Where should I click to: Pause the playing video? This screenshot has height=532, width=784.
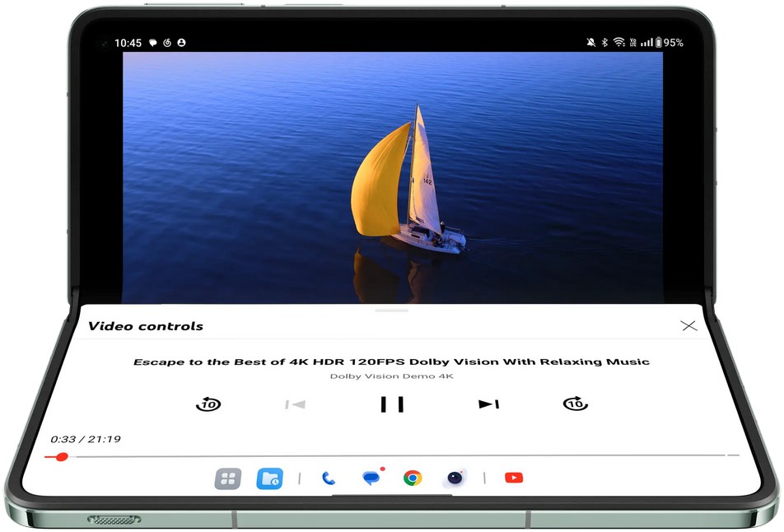point(392,404)
